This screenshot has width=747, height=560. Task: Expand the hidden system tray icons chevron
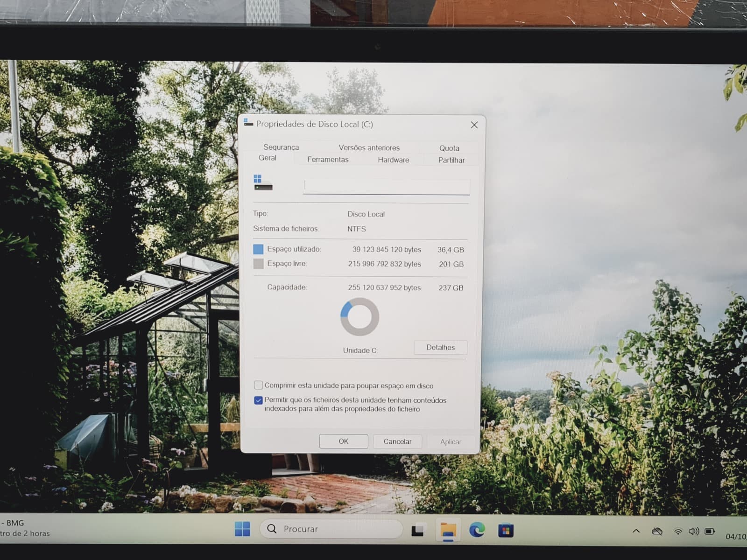point(636,531)
